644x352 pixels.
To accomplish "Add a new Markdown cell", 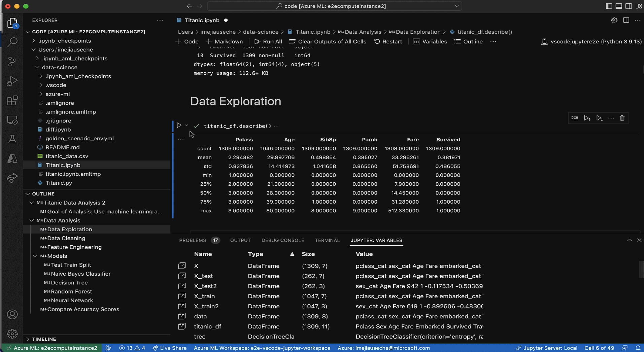I will click(x=224, y=41).
